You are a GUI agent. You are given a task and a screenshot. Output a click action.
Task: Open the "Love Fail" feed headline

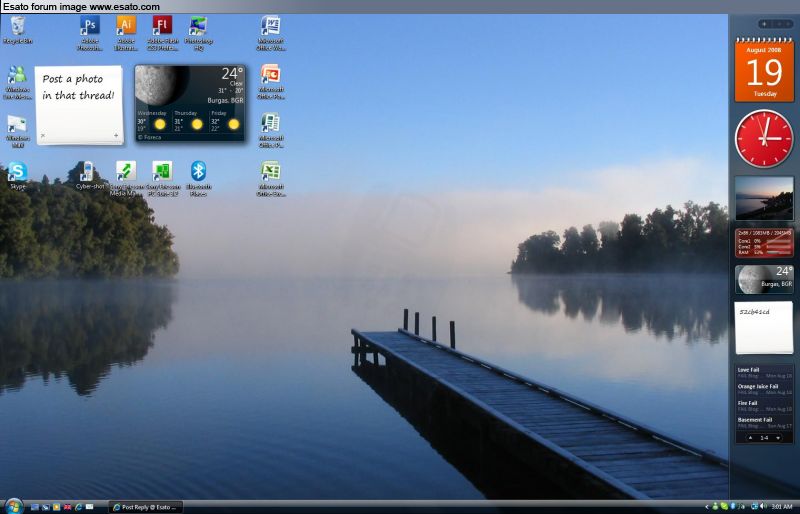748,370
